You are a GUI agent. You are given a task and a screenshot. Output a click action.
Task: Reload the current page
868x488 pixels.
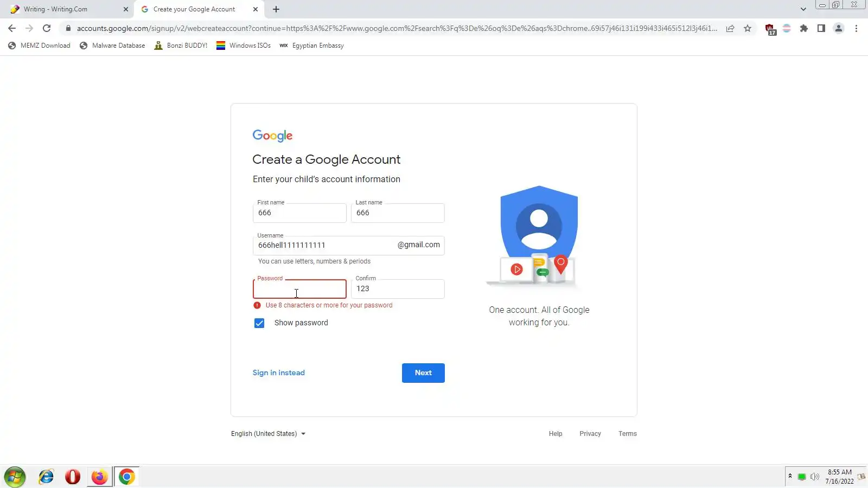point(47,28)
